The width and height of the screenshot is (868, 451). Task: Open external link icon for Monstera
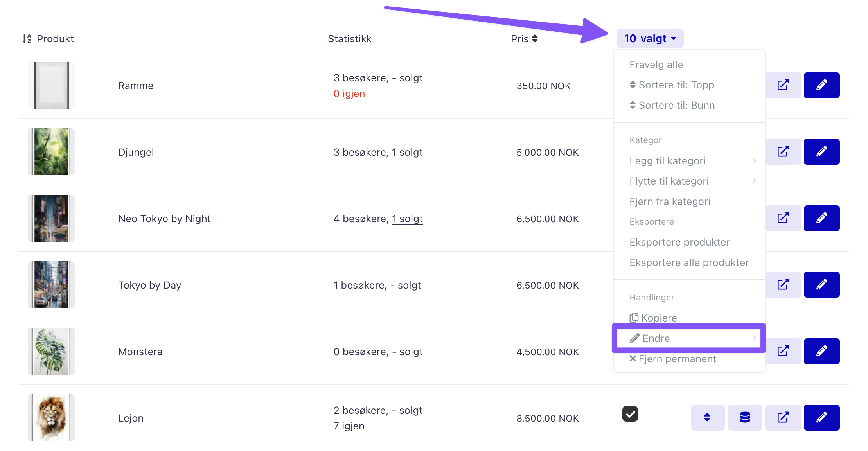[x=783, y=351]
